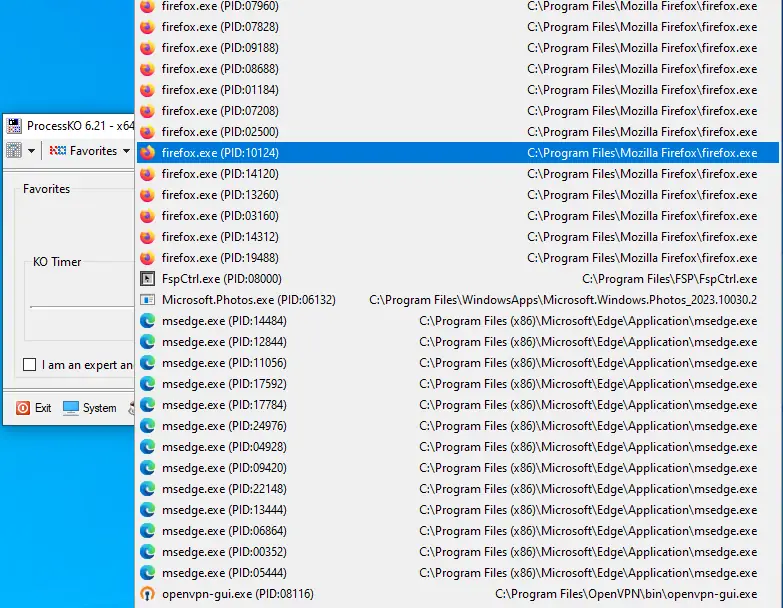783x608 pixels.
Task: Click Firefox icon beside PID:19488
Action: click(147, 258)
